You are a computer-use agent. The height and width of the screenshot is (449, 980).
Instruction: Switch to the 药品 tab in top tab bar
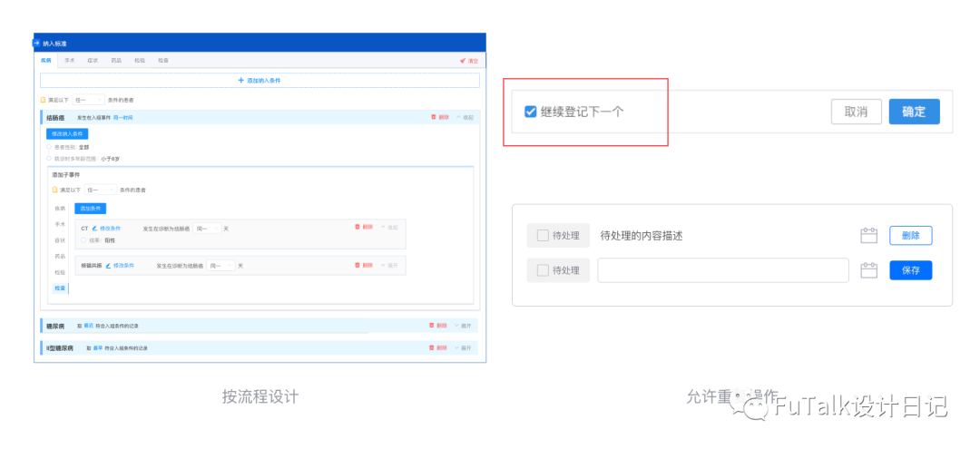tap(116, 61)
